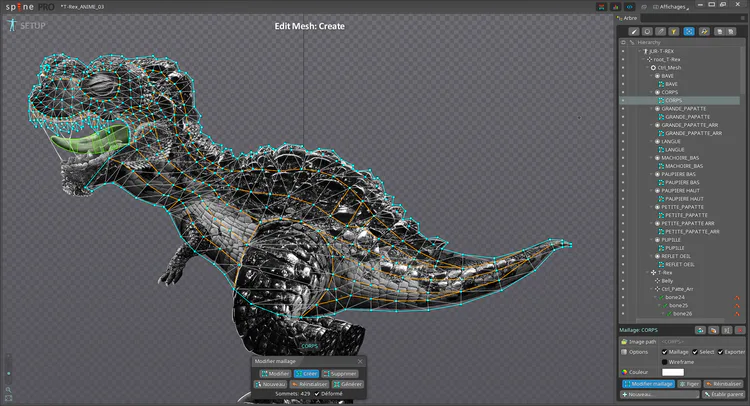
Task: Toggle the Exporter checkbox in Options
Action: point(720,352)
